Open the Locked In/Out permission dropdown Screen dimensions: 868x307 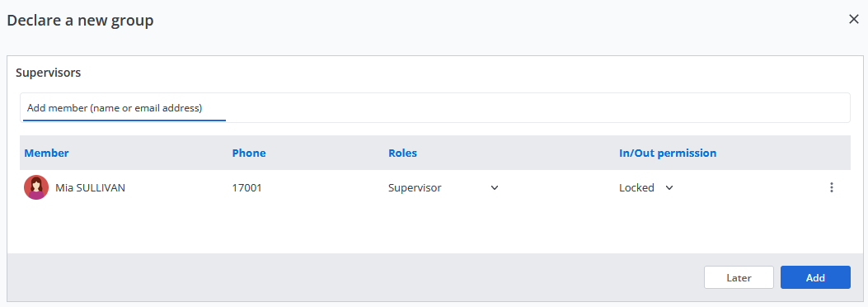(x=646, y=188)
